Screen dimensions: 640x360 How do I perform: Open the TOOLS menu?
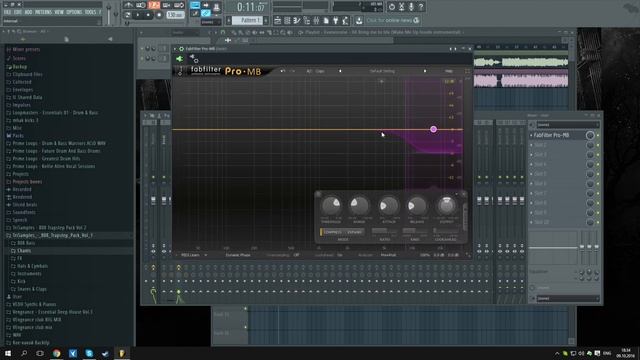[x=90, y=12]
